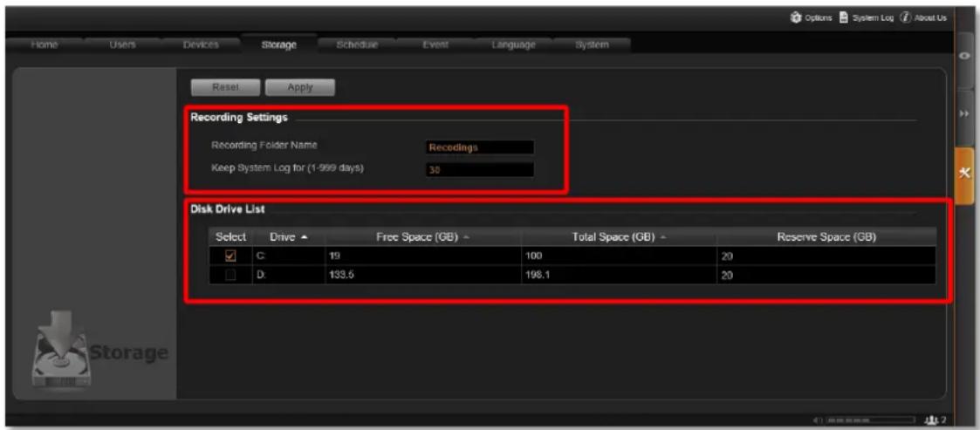Click the Reserve Space (GB) column header
The image size is (980, 430).
tap(826, 237)
